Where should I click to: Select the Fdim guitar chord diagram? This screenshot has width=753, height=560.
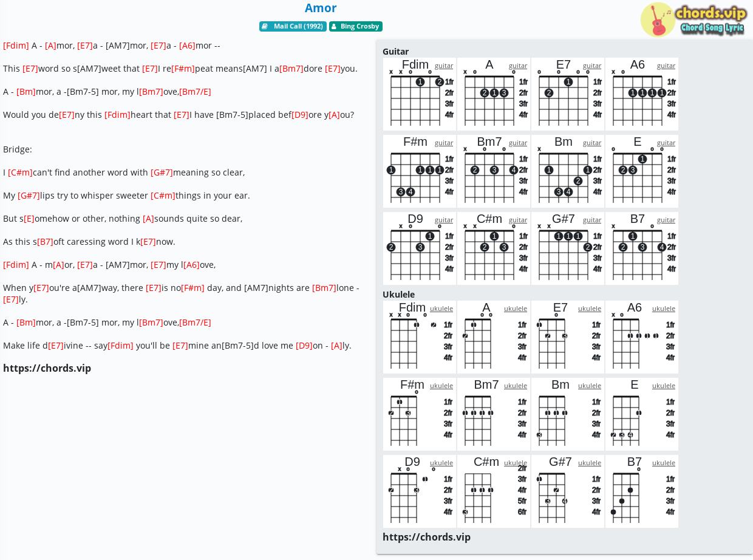tap(420, 94)
